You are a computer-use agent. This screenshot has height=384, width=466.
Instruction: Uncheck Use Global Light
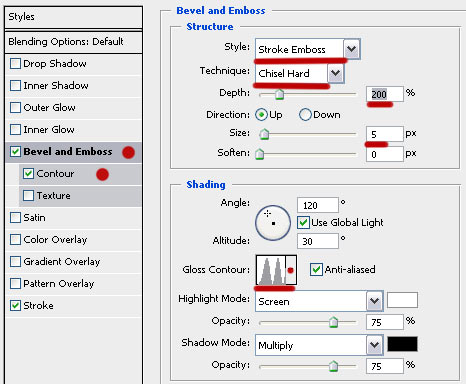point(303,222)
